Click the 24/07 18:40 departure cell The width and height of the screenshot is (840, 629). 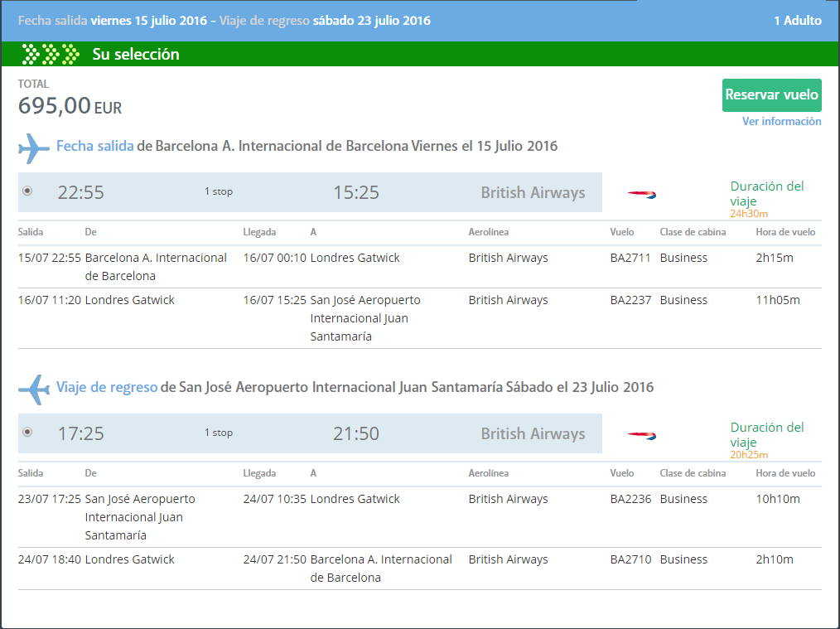49,559
